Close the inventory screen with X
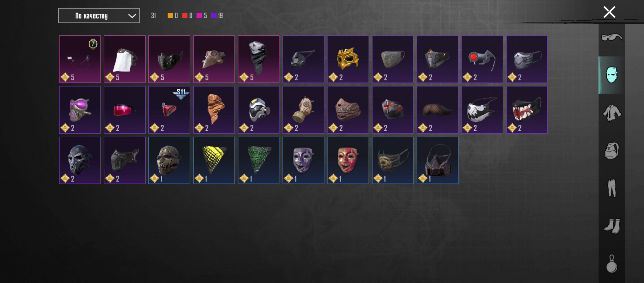The image size is (644, 283). click(x=609, y=12)
